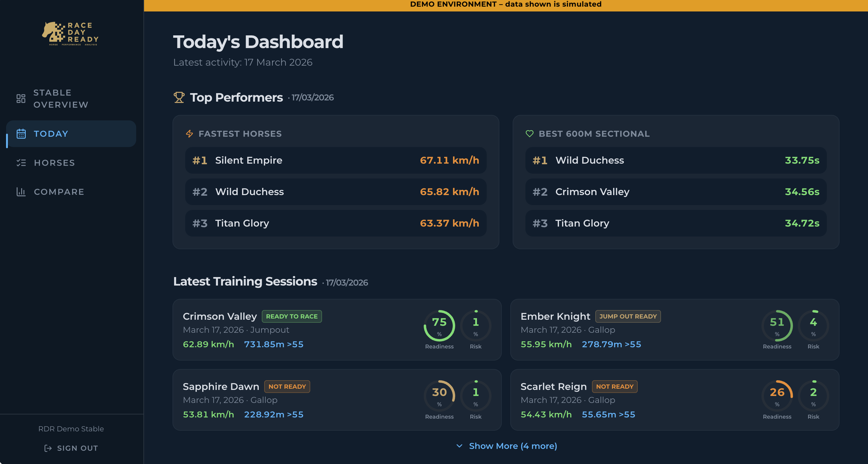
Task: Click the Race Day Ready horse logo
Action: (x=70, y=34)
